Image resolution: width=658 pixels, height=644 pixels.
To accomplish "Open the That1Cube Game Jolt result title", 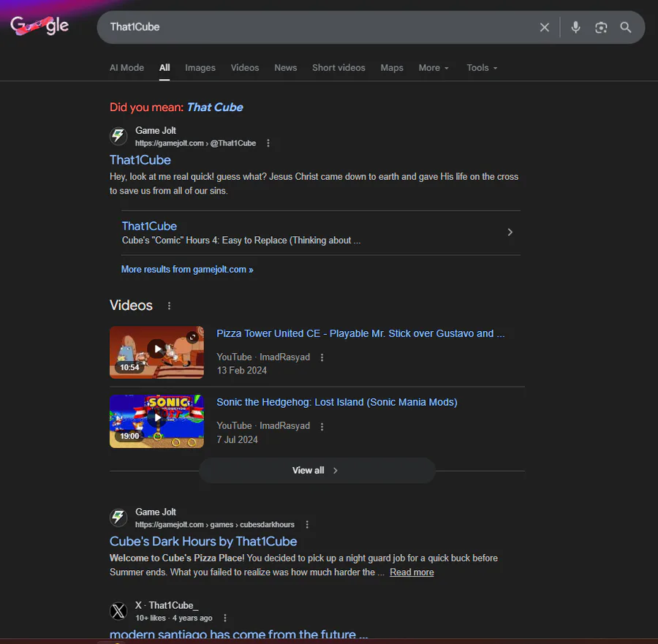I will tap(140, 160).
